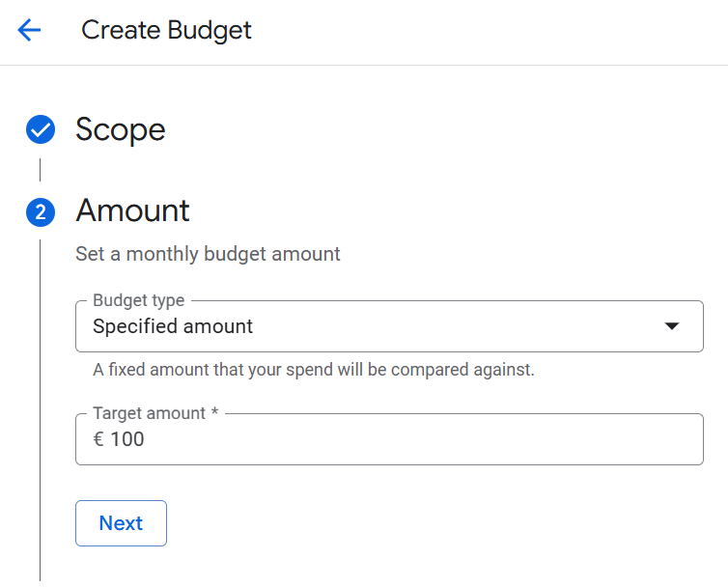
Task: Click the vertical stepper line beside Next
Action: [40, 523]
